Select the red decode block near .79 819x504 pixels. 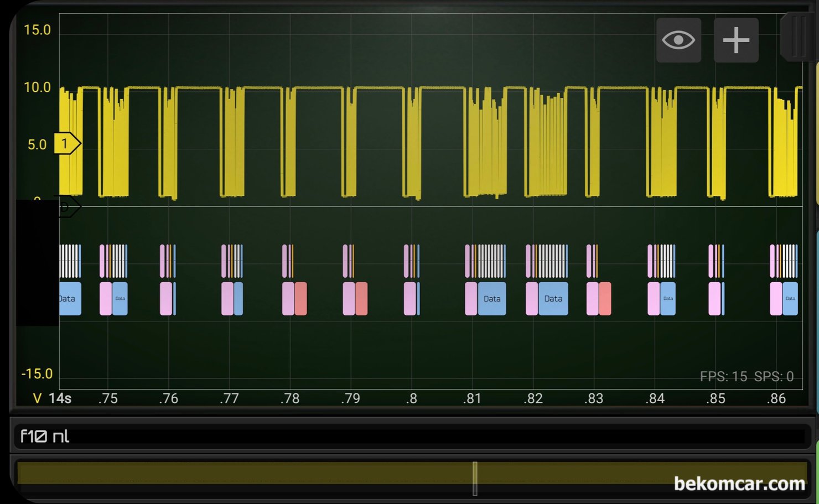pos(361,299)
